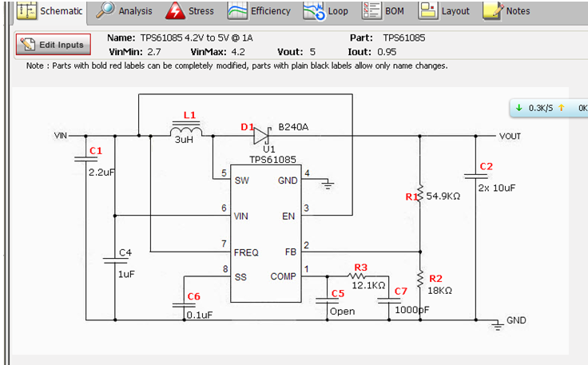Switch to the Efficiency tab
Image resolution: width=588 pixels, height=365 pixels.
[x=259, y=11]
